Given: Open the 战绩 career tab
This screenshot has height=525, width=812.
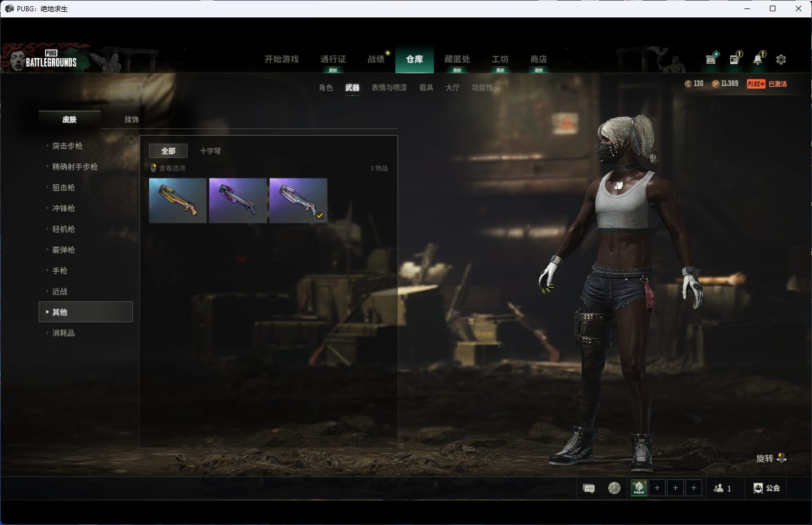Looking at the screenshot, I should 376,59.
